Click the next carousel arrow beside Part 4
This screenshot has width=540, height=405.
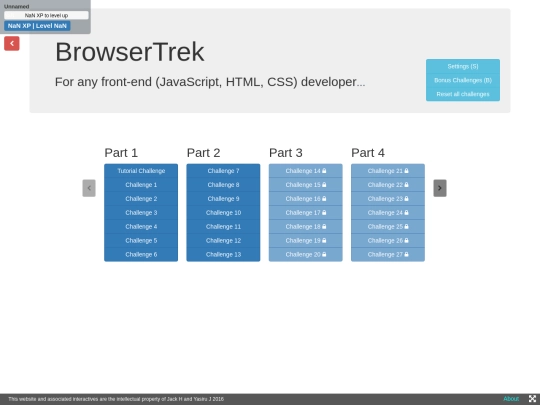pyautogui.click(x=440, y=188)
